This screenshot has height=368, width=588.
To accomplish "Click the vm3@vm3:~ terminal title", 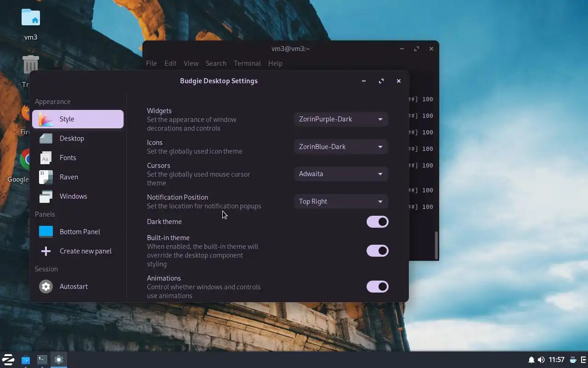I will 291,49.
